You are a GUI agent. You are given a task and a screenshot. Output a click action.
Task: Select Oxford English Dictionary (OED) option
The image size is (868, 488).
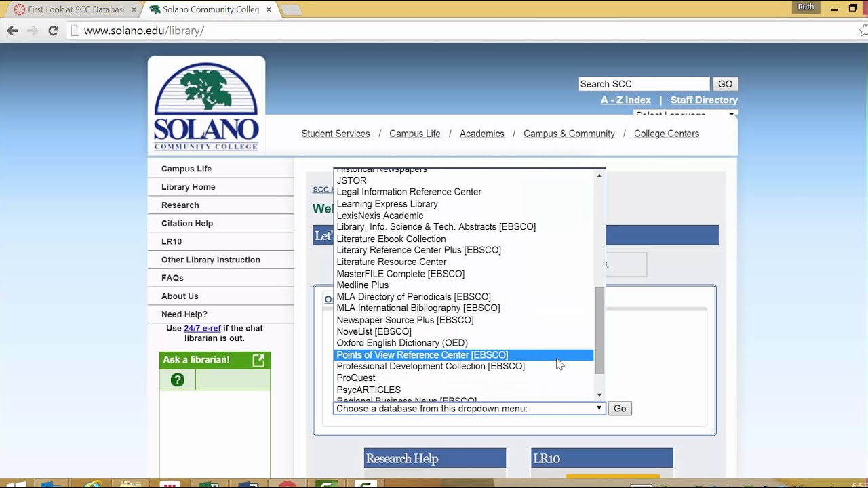[x=464, y=344]
